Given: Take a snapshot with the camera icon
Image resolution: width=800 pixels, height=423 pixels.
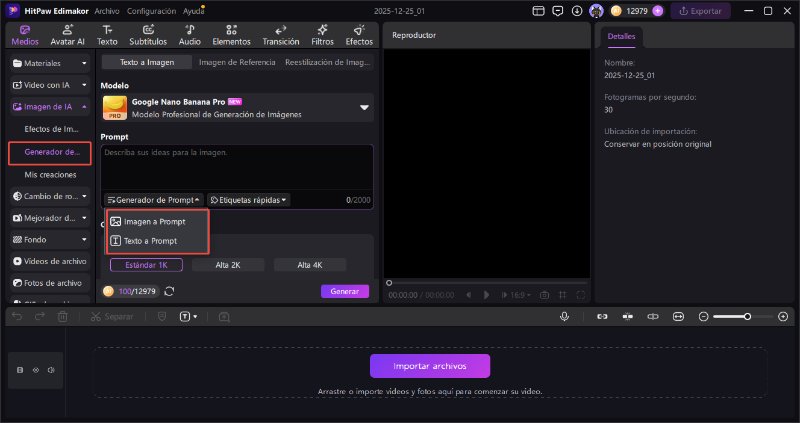Looking at the screenshot, I should coord(544,295).
